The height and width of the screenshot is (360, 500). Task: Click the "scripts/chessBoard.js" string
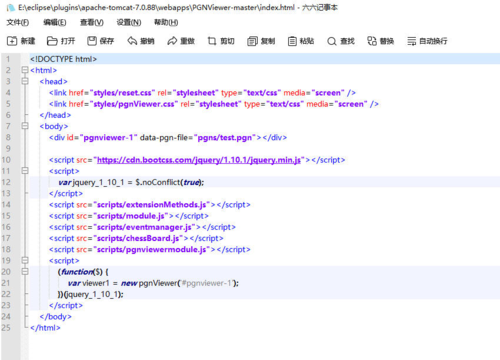(x=138, y=238)
